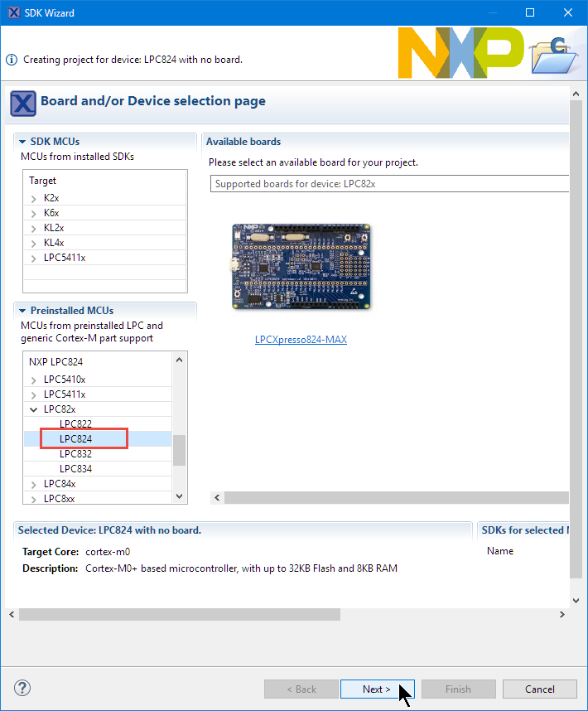
Task: Select the LPC822 device
Action: [x=75, y=424]
